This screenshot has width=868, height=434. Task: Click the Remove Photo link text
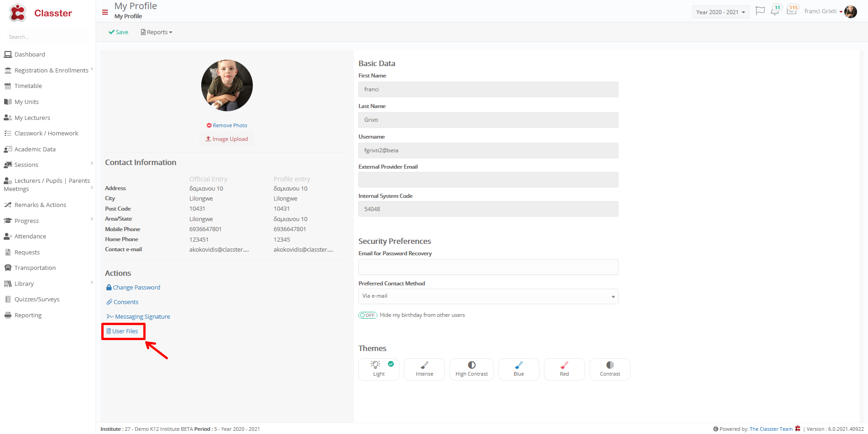pyautogui.click(x=230, y=125)
